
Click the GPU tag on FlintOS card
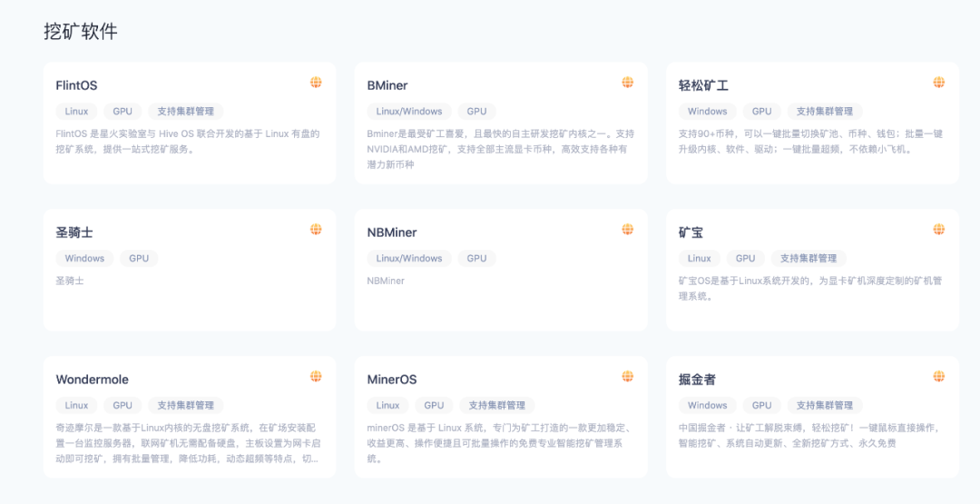122,112
